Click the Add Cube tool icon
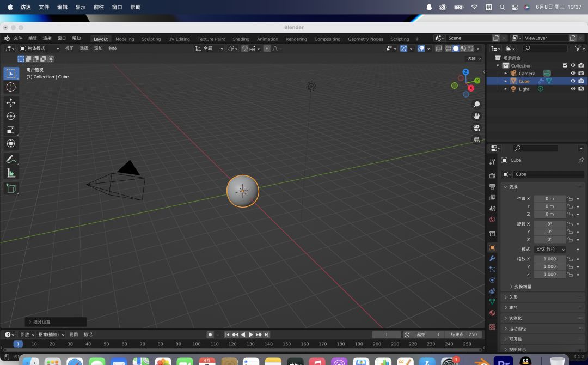Image resolution: width=588 pixels, height=365 pixels. (11, 188)
